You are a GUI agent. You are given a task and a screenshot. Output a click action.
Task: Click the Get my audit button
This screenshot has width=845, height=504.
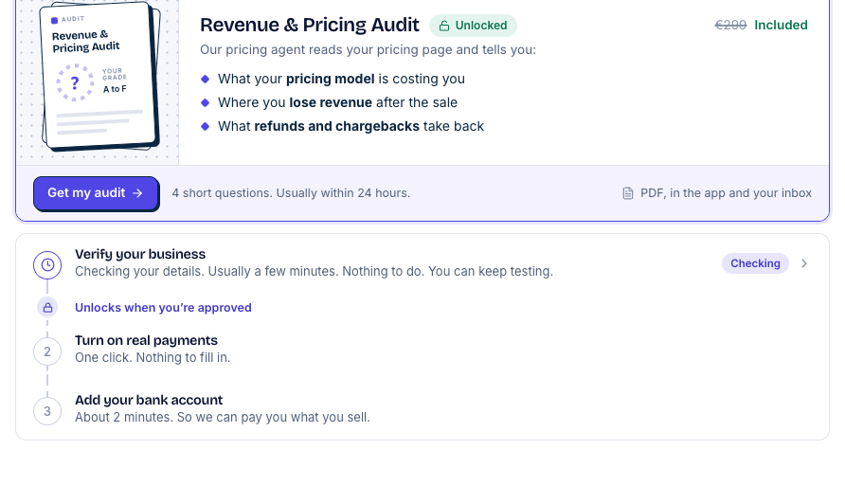coord(96,193)
